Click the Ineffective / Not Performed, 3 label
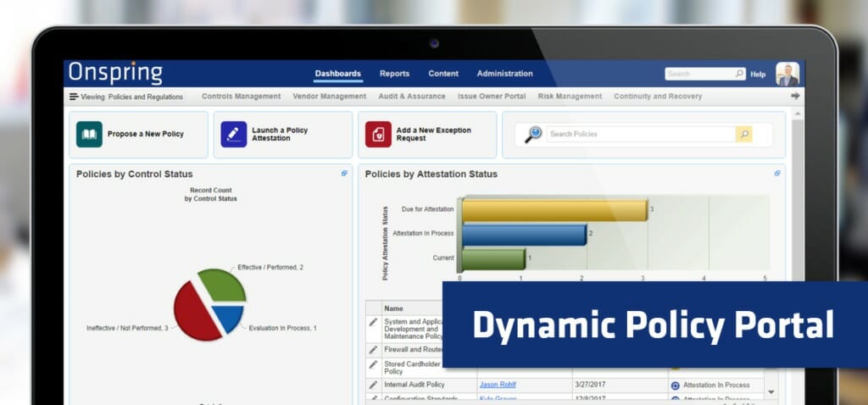Image resolution: width=868 pixels, height=405 pixels. [x=127, y=328]
